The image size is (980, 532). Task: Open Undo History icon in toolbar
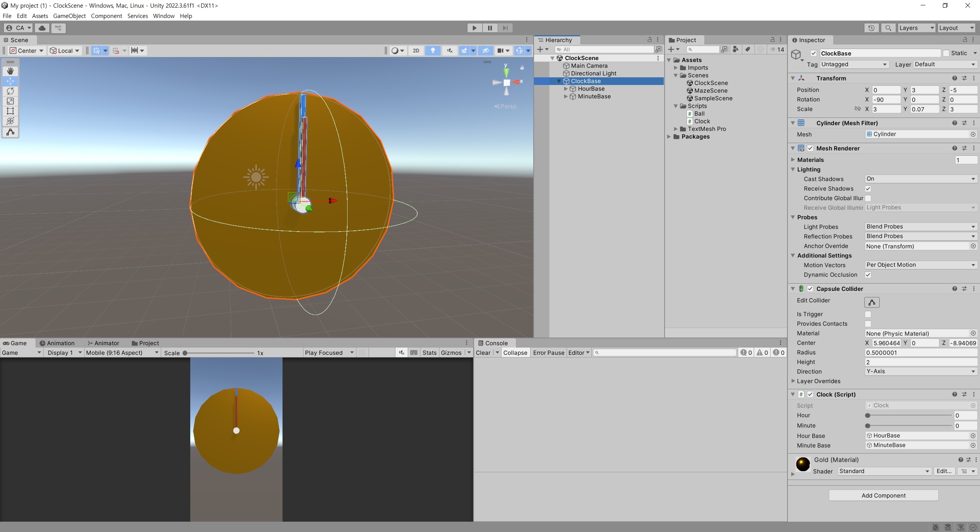click(x=871, y=28)
